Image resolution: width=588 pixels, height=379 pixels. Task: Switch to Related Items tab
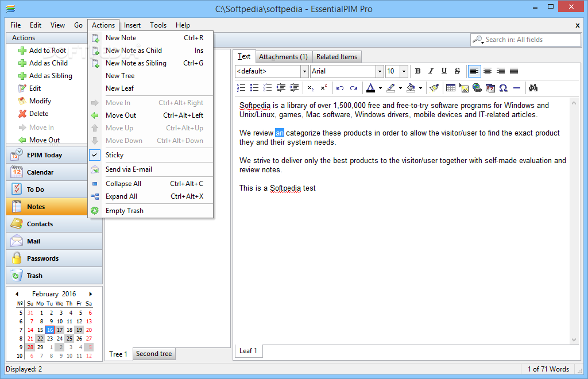336,57
